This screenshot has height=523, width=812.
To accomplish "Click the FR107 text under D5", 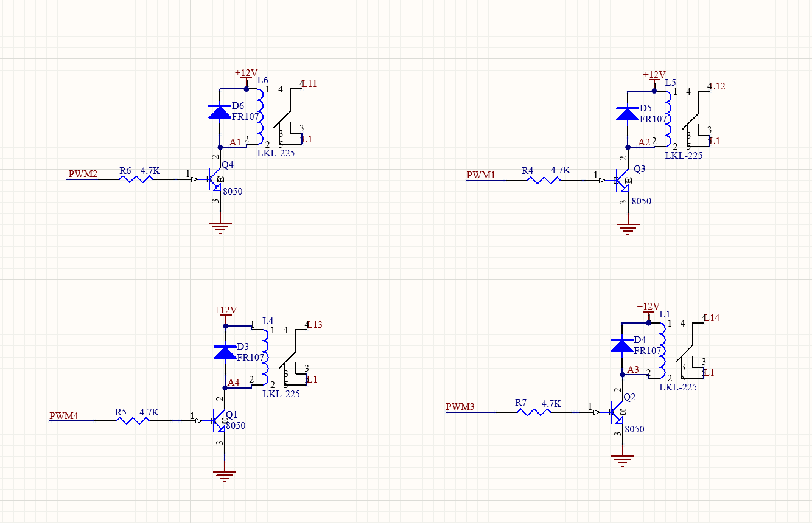I will 653,119.
